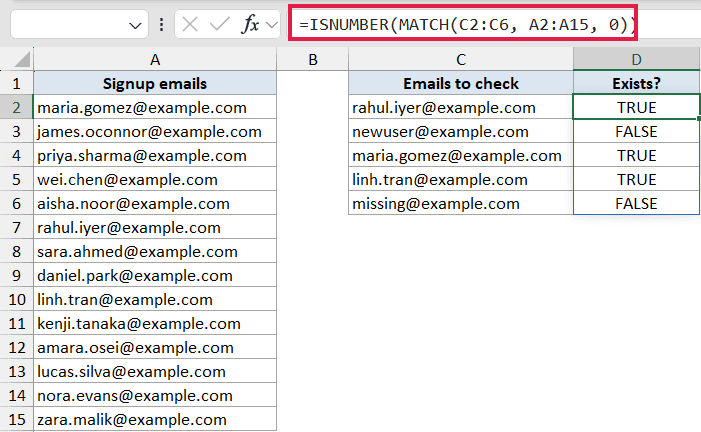
Task: Select cell kenji.tanaka@example.com
Action: [155, 323]
